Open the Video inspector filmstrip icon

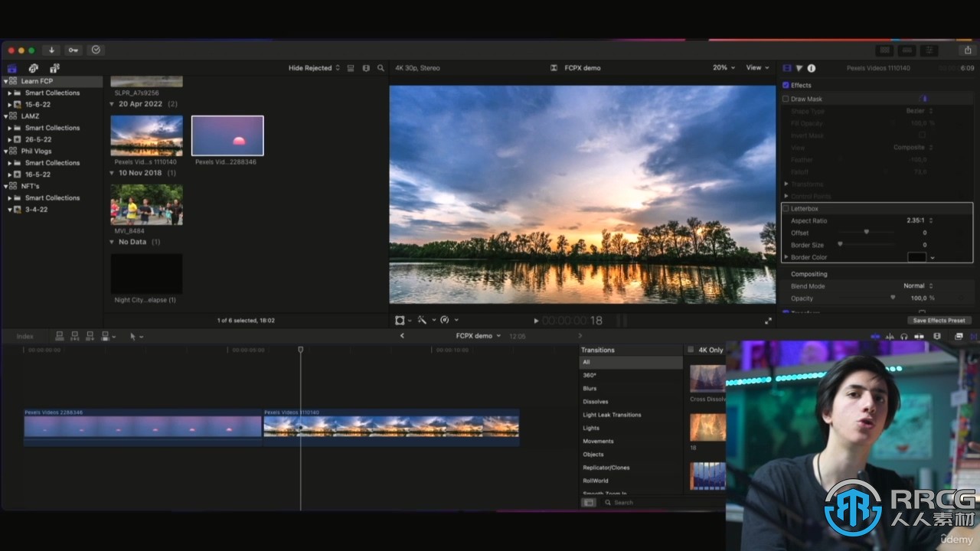point(786,68)
